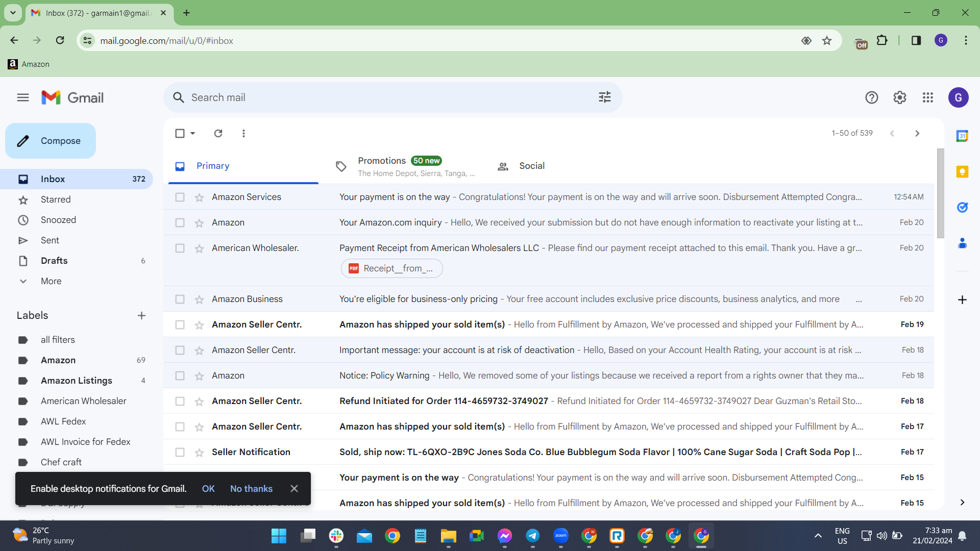
Task: Open Chrome extensions puzzle icon
Action: (x=882, y=40)
